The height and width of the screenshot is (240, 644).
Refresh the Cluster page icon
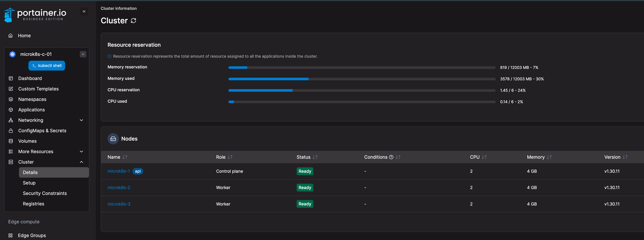(x=133, y=21)
